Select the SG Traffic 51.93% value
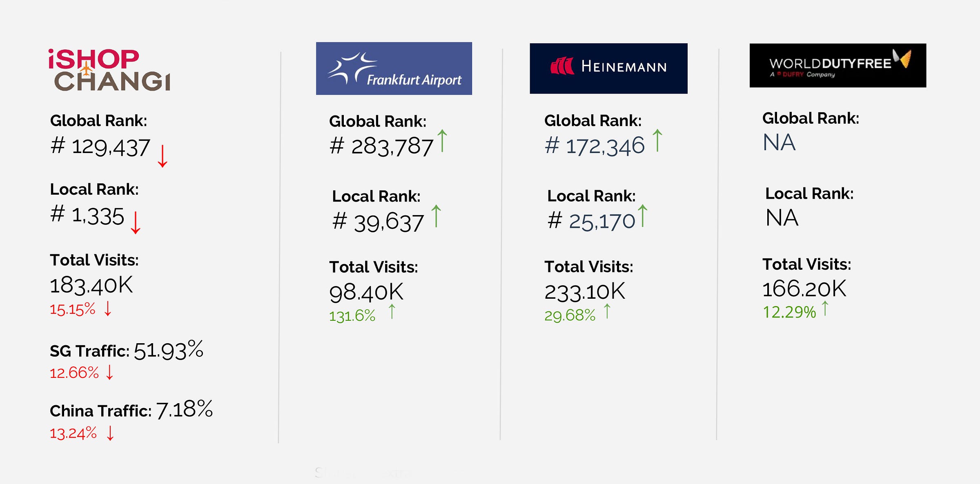 click(168, 351)
